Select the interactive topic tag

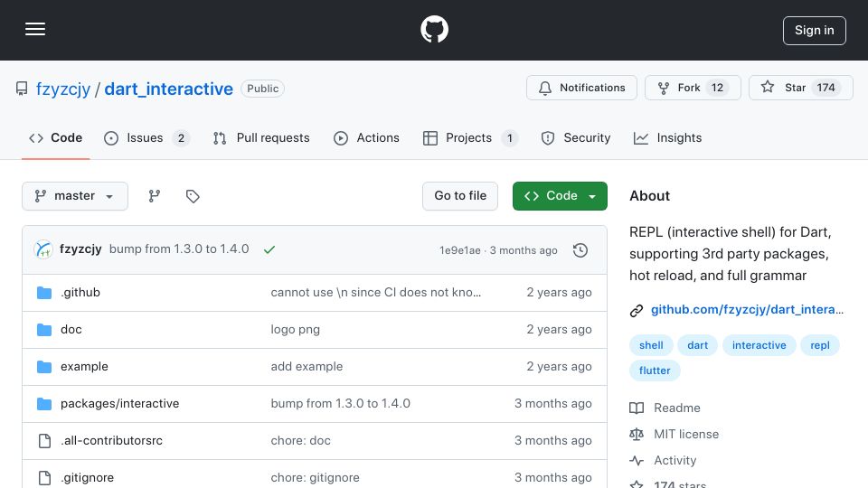point(759,345)
